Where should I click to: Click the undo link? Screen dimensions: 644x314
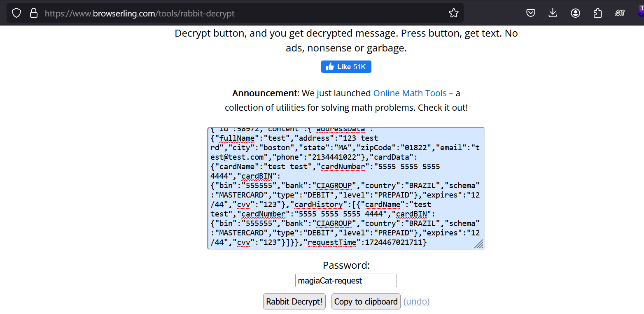[416, 302]
